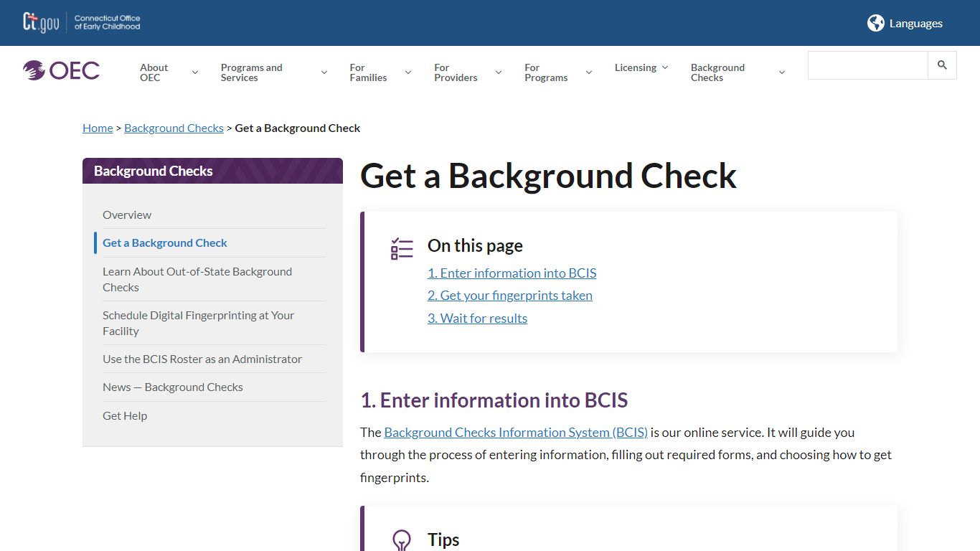This screenshot has width=980, height=551.
Task: Click the Languages globe icon
Action: point(875,23)
